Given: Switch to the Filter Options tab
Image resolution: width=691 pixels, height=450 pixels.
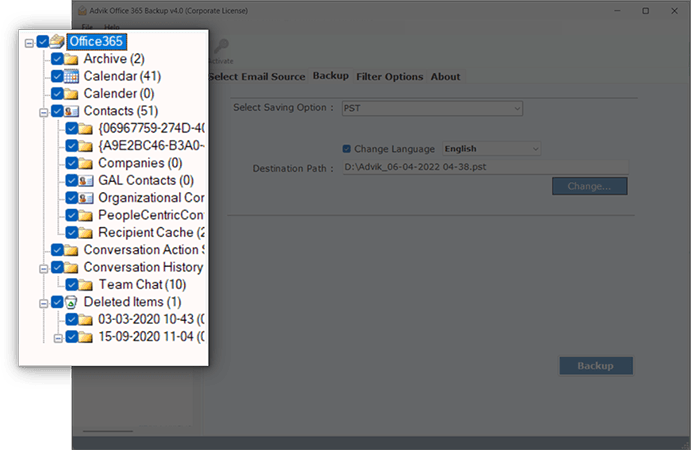Looking at the screenshot, I should [389, 77].
